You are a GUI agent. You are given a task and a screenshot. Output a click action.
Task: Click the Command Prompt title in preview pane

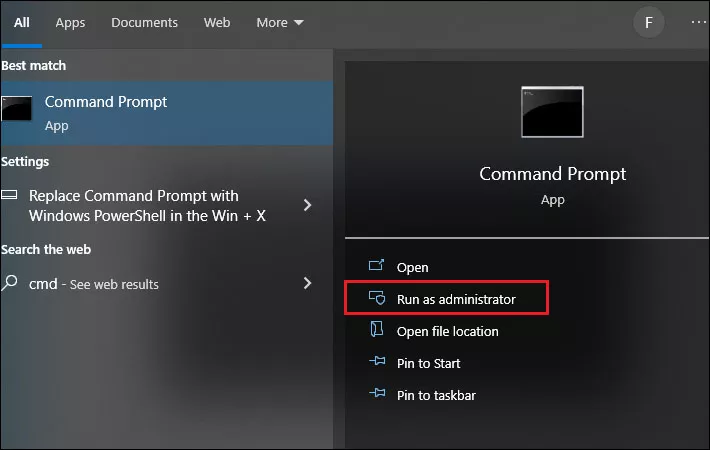click(552, 174)
